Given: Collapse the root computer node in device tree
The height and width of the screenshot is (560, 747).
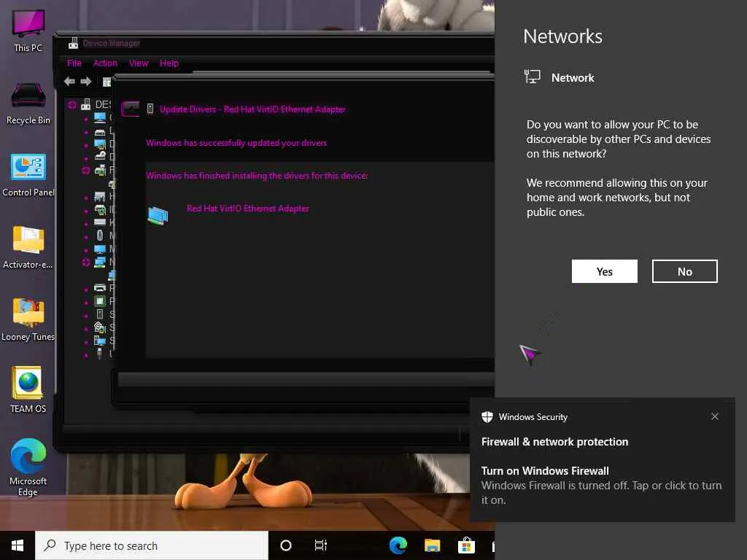Looking at the screenshot, I should tap(72, 105).
